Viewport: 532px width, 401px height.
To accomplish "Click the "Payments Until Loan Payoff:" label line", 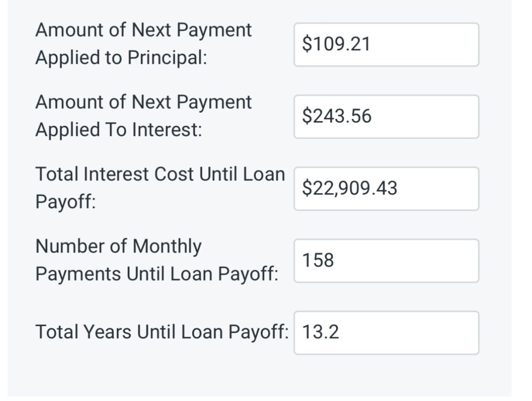I will point(156,274).
